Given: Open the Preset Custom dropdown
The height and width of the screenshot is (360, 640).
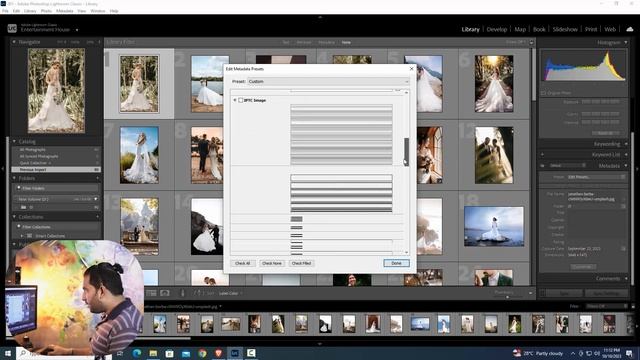Looking at the screenshot, I should pos(328,81).
